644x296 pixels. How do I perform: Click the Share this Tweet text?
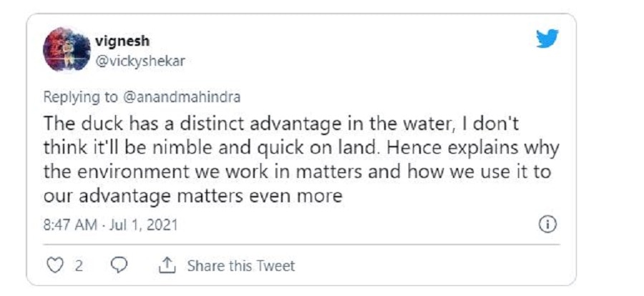pos(240,266)
